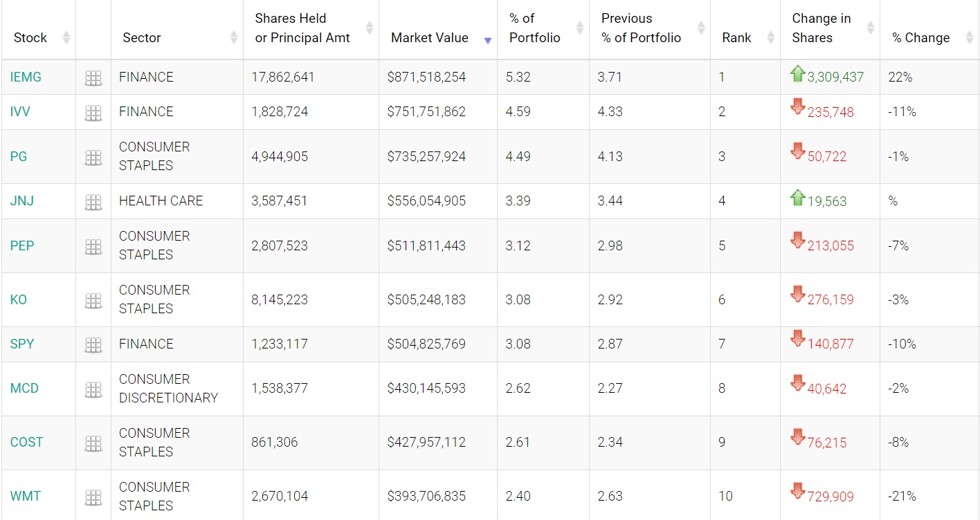Click the red down arrow for WMT
This screenshot has width=980, height=520.
pos(798,492)
